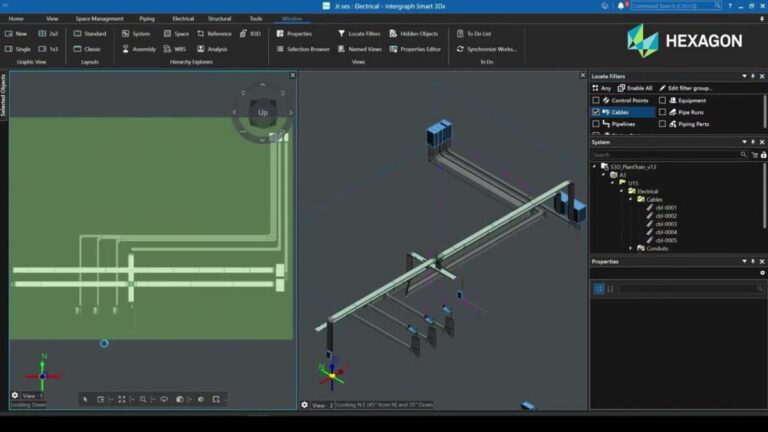Collapse the Cables tree folder

630,199
